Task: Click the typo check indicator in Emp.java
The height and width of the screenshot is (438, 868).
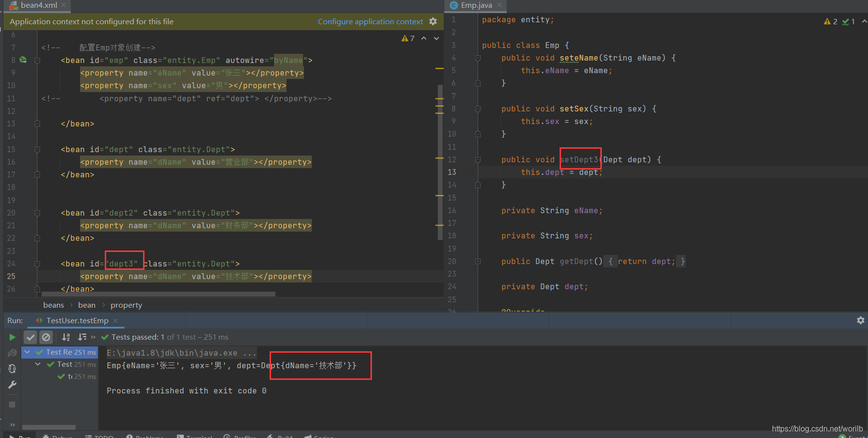Action: pos(848,21)
